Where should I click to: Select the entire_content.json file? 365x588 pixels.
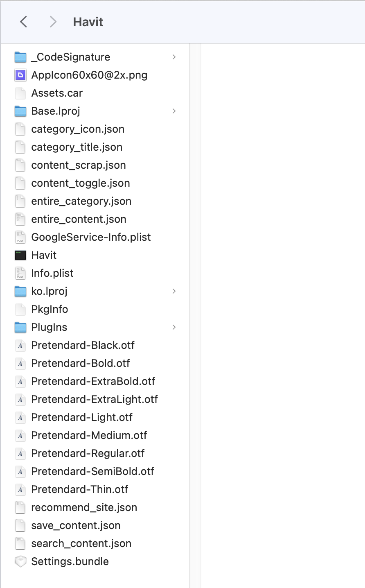pyautogui.click(x=95, y=219)
